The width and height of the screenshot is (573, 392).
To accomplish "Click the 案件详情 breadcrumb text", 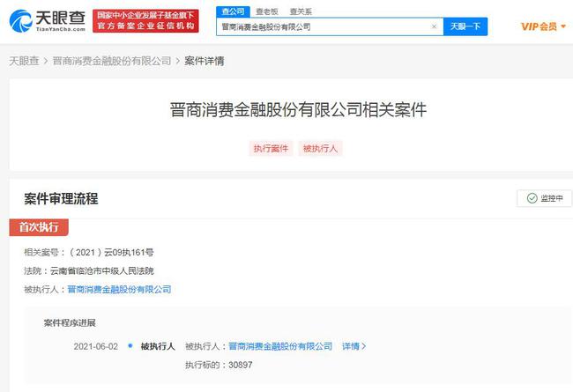I will point(205,61).
